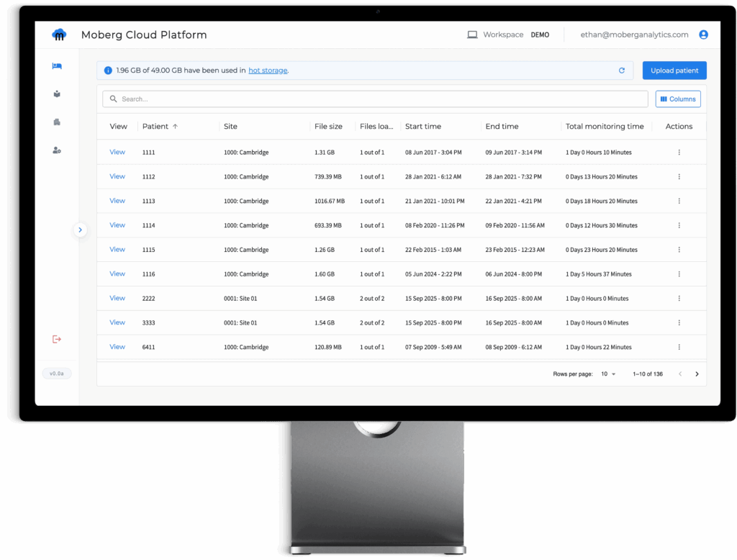The height and width of the screenshot is (560, 737).
Task: Click the info icon in the storage banner
Action: click(108, 70)
